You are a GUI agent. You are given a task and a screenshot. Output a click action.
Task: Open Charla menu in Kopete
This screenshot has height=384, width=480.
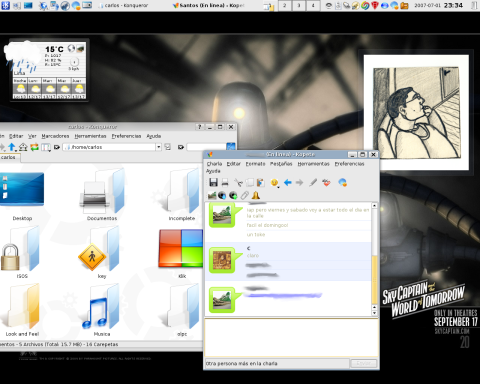pyautogui.click(x=214, y=164)
